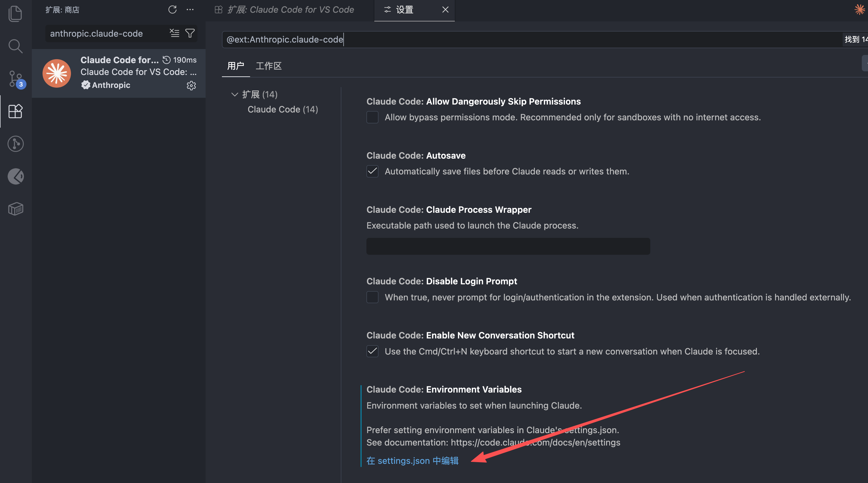
Task: Collapse the 扩展 (14) tree section
Action: click(x=235, y=94)
